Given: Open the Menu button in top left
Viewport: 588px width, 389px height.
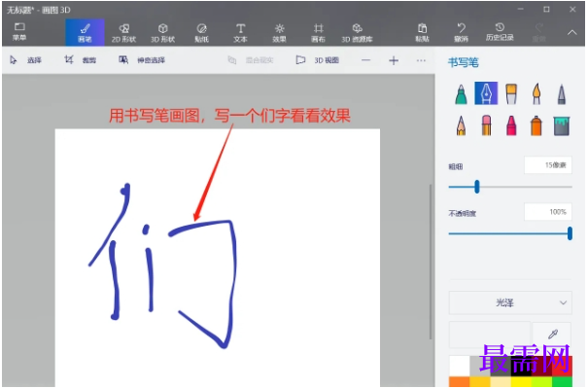Looking at the screenshot, I should coord(19,32).
